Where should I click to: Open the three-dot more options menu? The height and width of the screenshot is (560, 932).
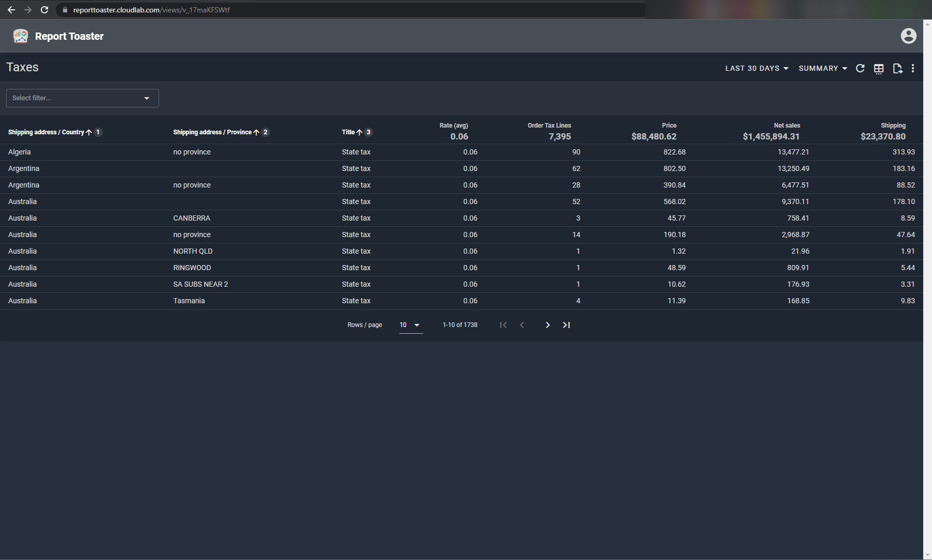pos(913,68)
